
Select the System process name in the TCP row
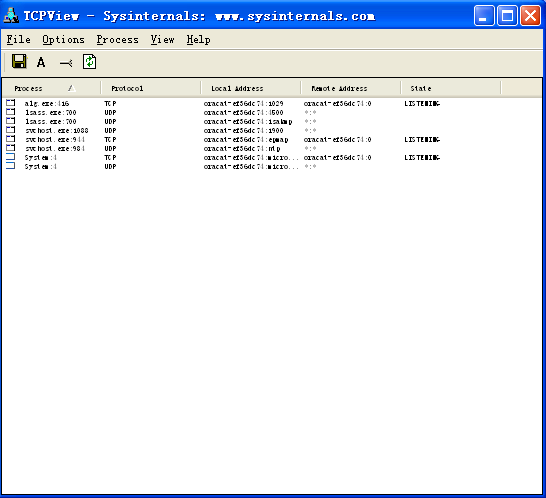point(40,158)
